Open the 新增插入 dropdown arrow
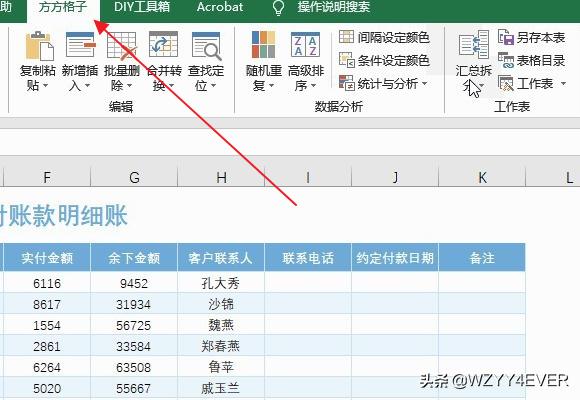Screen dimensions: 580x400 88,86
